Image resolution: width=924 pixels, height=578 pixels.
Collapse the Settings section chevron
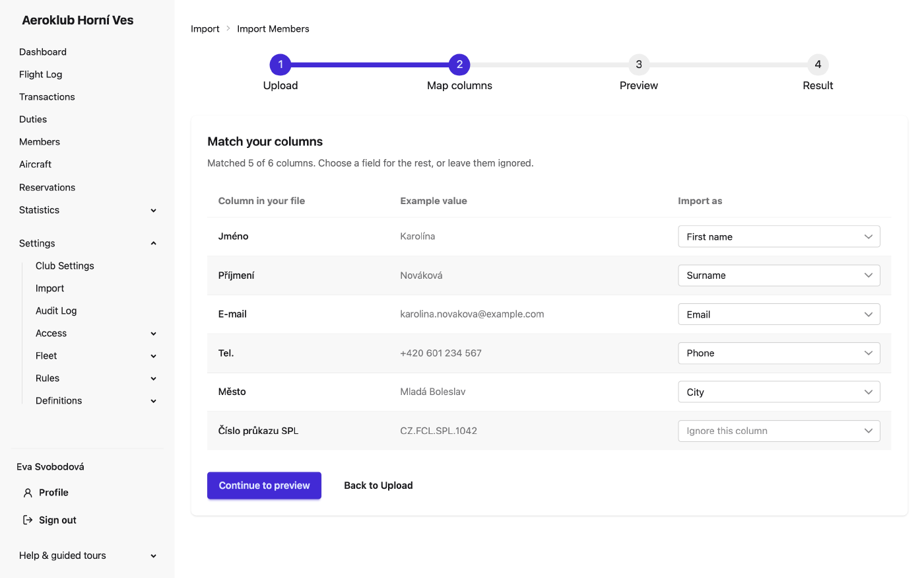(x=154, y=243)
